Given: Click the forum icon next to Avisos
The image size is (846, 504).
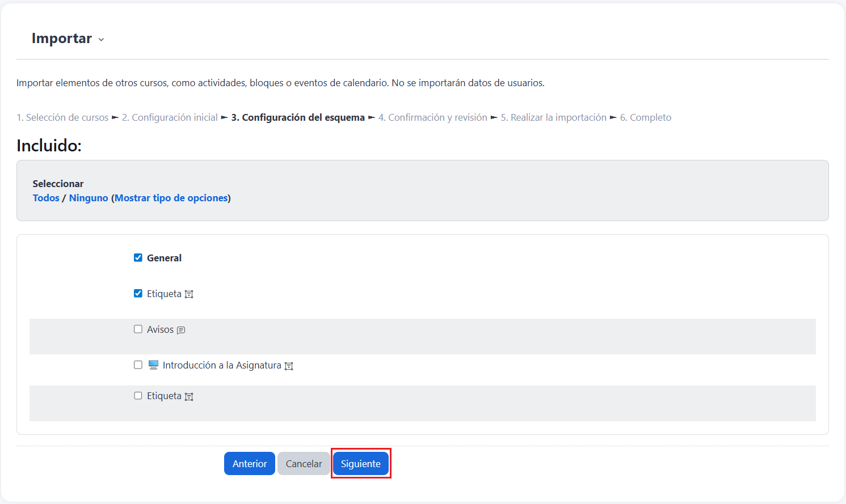Looking at the screenshot, I should coord(181,330).
